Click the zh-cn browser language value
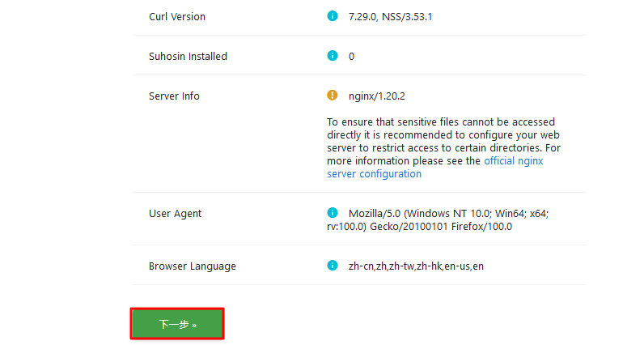This screenshot has height=345, width=644. pyautogui.click(x=416, y=266)
